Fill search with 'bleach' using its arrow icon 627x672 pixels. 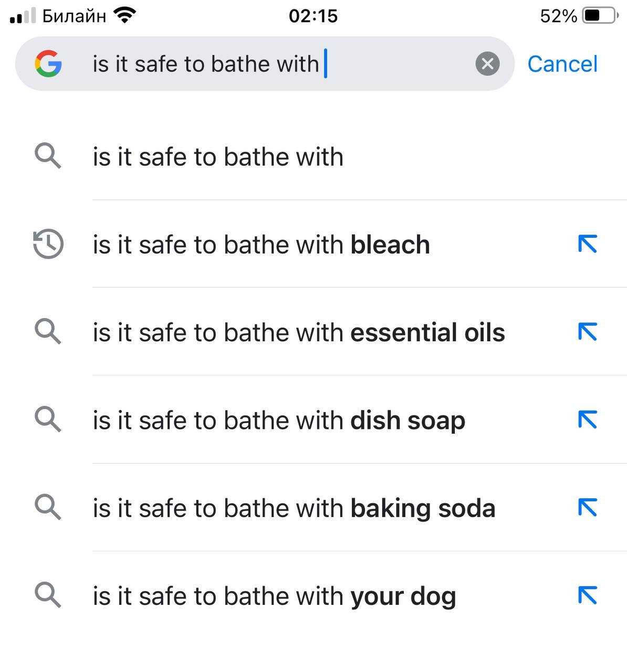588,244
